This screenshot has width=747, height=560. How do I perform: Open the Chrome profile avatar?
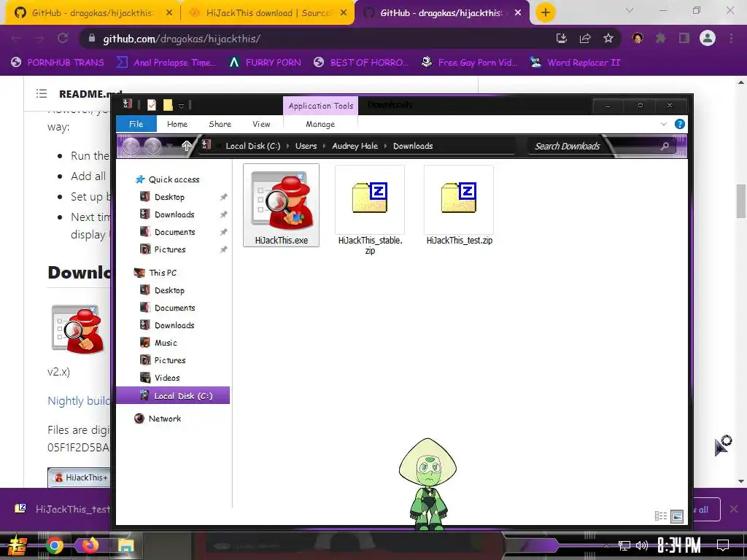(x=708, y=38)
